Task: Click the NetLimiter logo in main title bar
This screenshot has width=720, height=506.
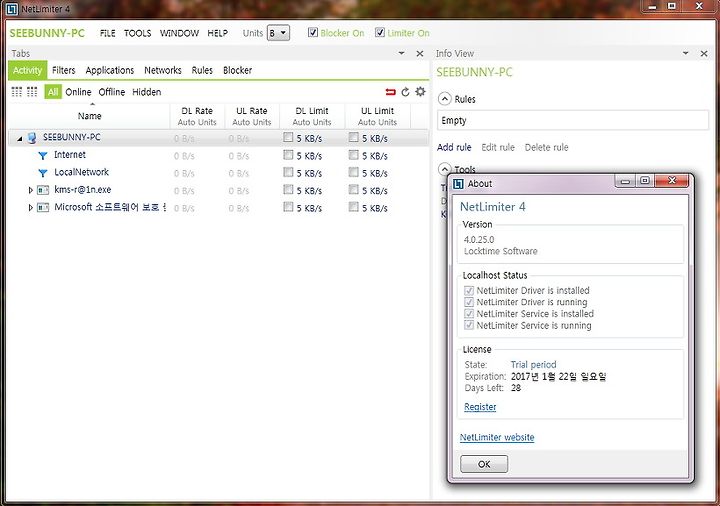Action: point(12,9)
